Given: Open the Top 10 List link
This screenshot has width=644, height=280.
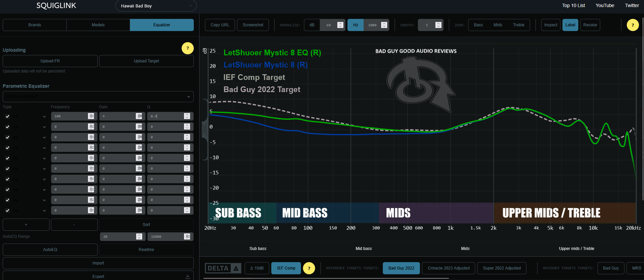Looking at the screenshot, I should [573, 5].
